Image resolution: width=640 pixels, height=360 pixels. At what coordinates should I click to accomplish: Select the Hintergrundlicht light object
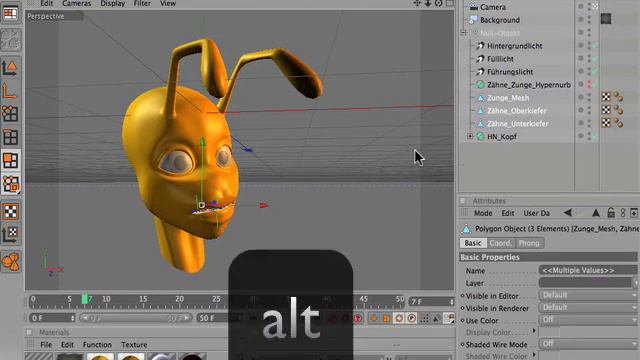click(515, 46)
